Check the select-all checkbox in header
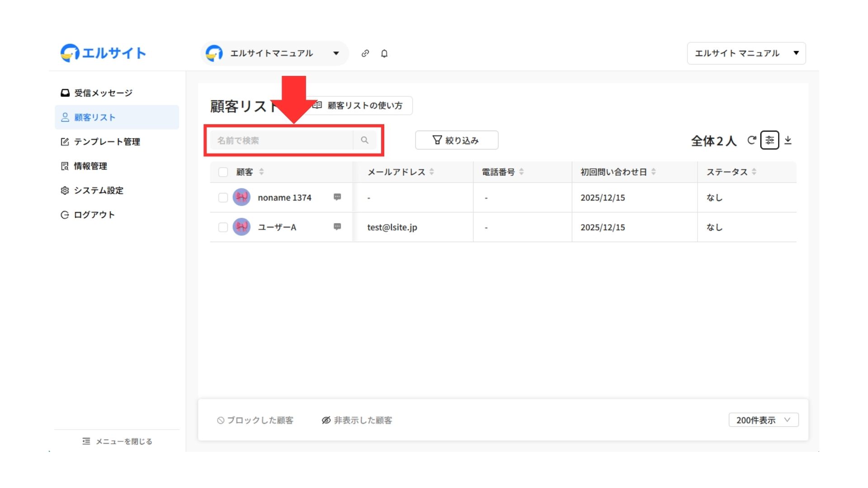This screenshot has height=488, width=868. [223, 172]
